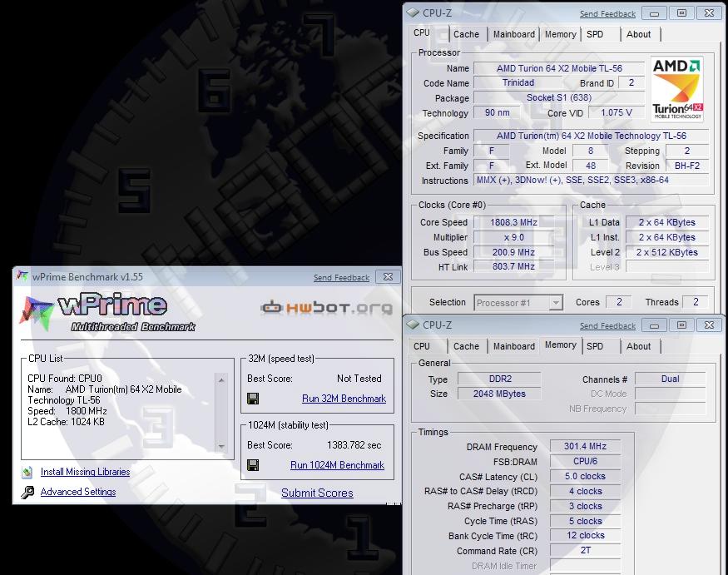The height and width of the screenshot is (575, 728).
Task: Click the Bank Cycle Time 12 clocks value
Action: coord(586,536)
